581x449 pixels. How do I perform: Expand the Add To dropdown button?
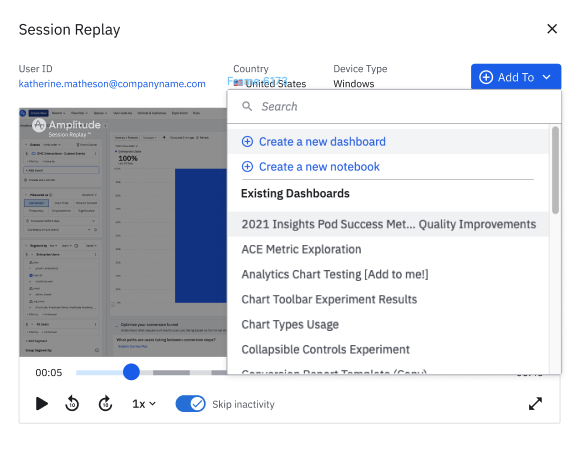click(x=516, y=77)
